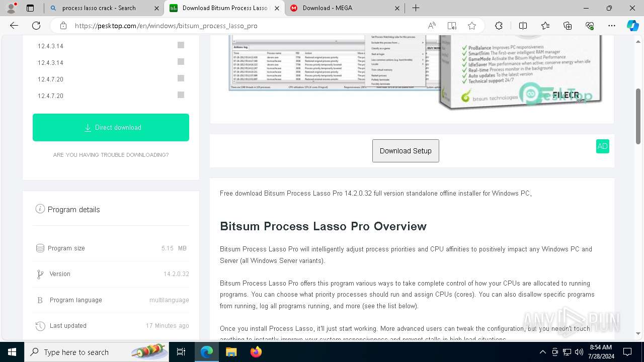The image size is (644, 362).
Task: Click the Last updated clock icon
Action: pos(40,326)
